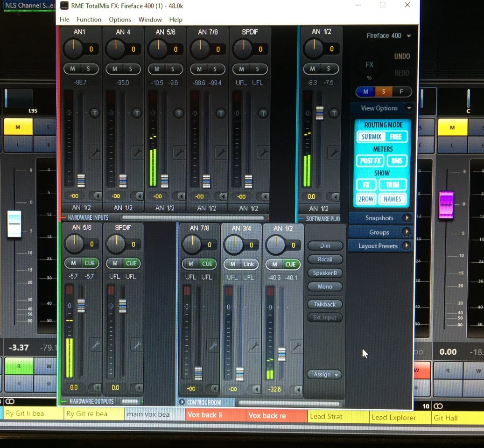
Task: Click bottom arrow on control room AN 1/2
Action: 298,389
